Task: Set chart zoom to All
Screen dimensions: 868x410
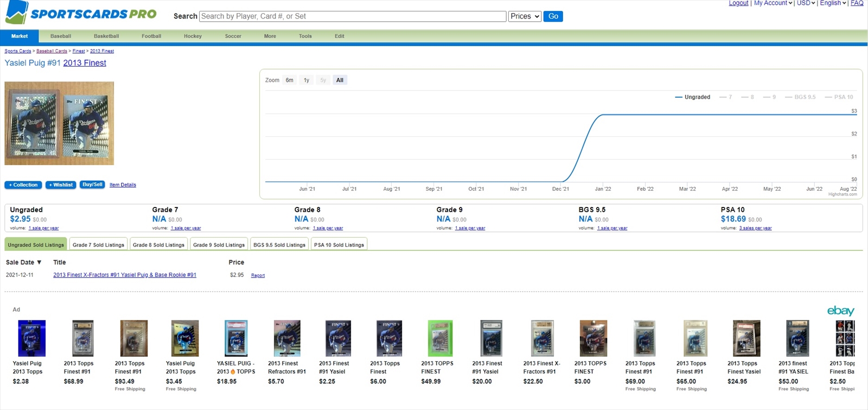Action: pyautogui.click(x=340, y=80)
